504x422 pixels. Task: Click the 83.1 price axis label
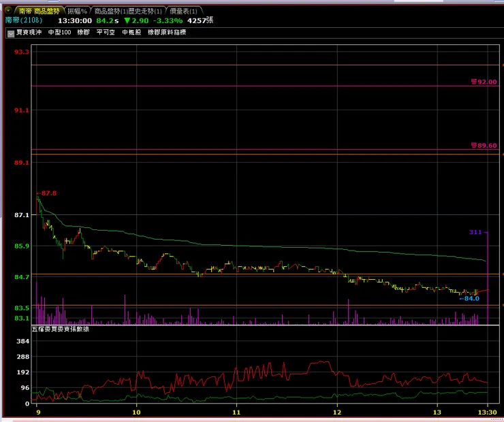pyautogui.click(x=22, y=319)
